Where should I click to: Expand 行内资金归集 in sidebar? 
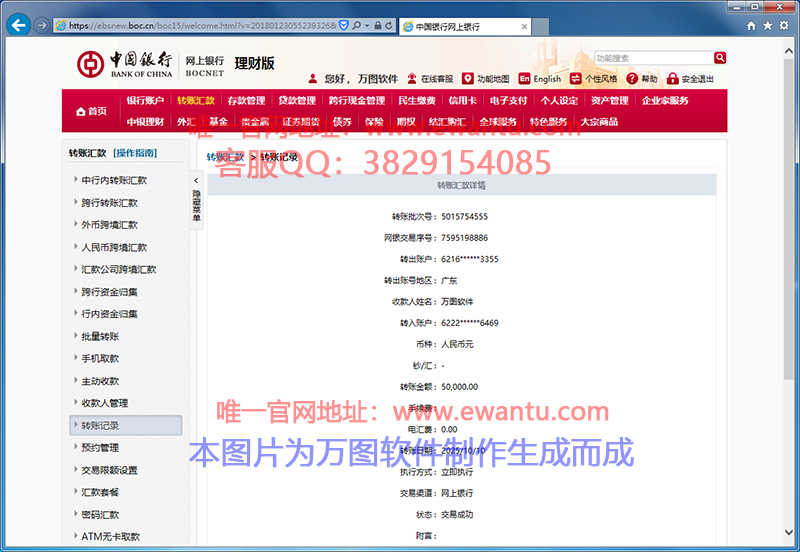click(110, 314)
